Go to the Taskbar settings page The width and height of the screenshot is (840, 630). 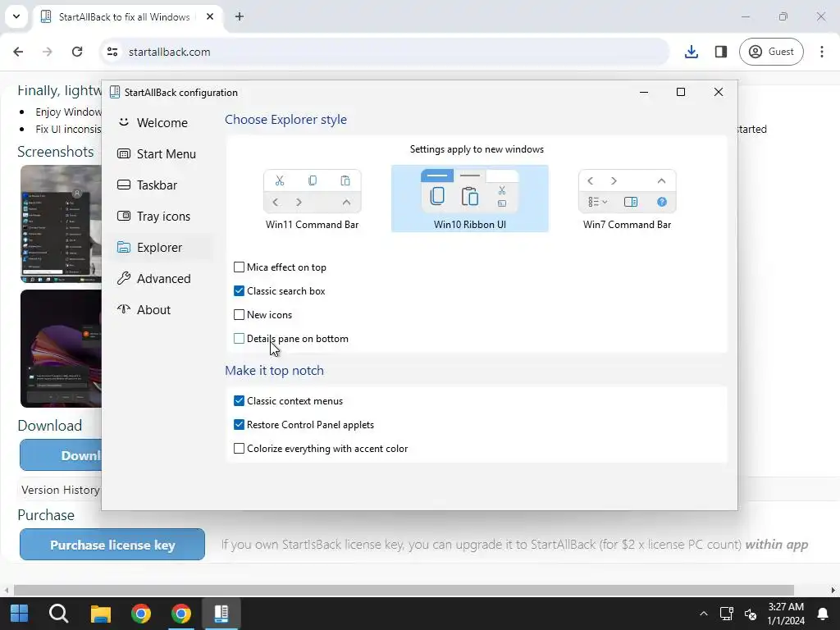162,185
